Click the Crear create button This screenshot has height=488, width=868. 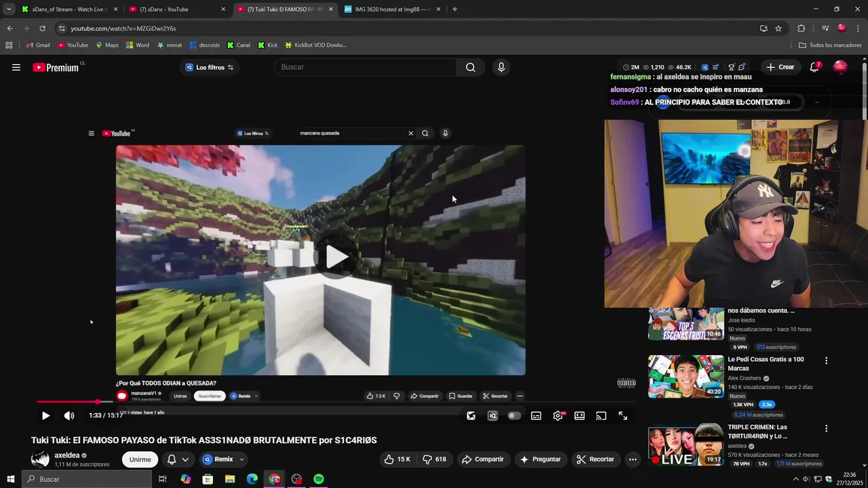click(x=780, y=67)
